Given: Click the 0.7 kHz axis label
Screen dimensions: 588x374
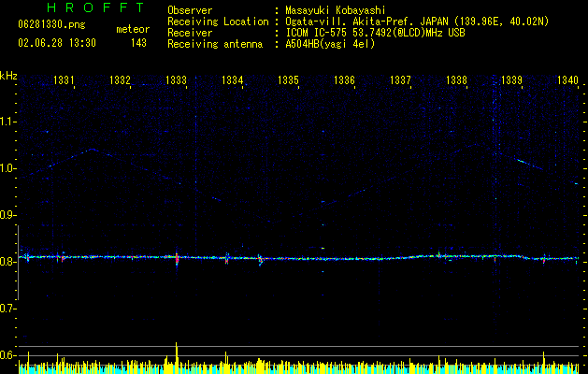Looking at the screenshot, I should point(7,309).
